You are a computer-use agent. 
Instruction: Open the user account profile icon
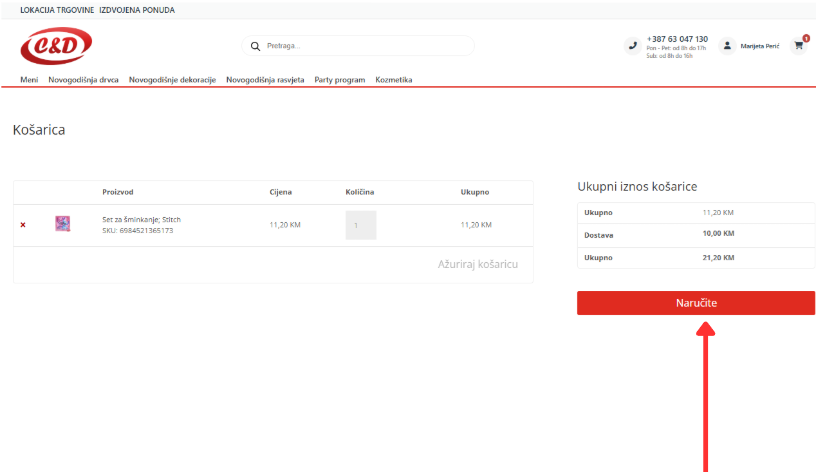727,45
